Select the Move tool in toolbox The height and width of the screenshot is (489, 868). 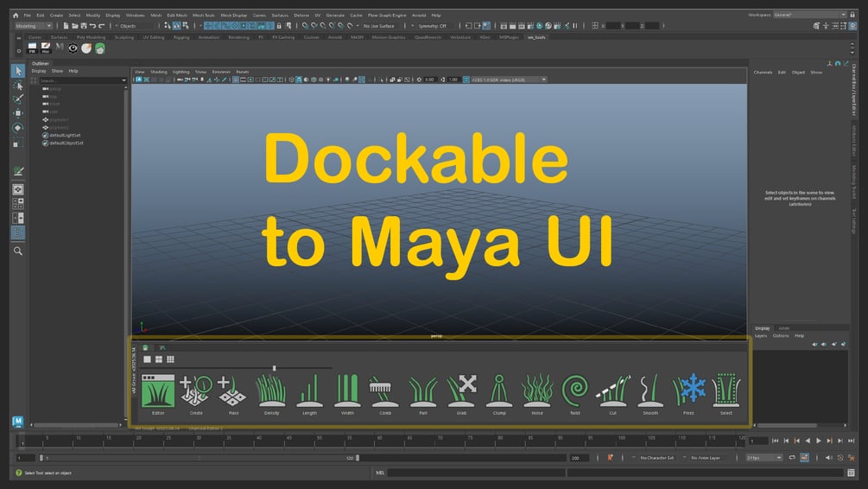18,113
